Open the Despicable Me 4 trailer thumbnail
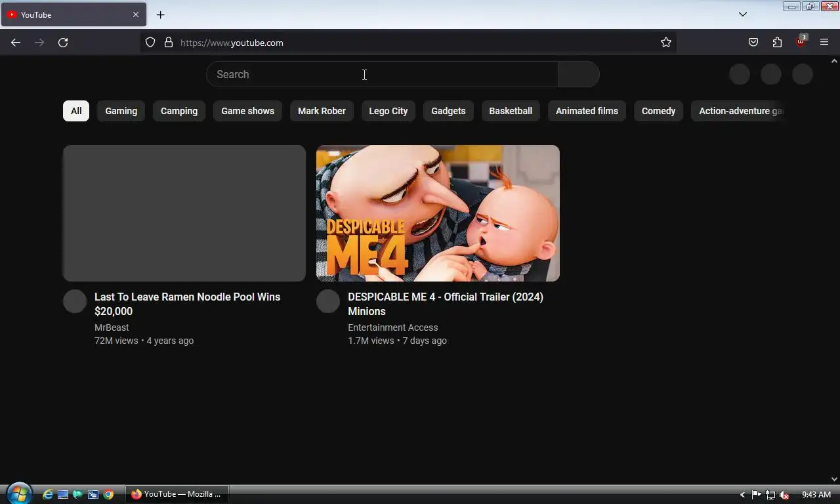This screenshot has height=504, width=840. point(438,213)
